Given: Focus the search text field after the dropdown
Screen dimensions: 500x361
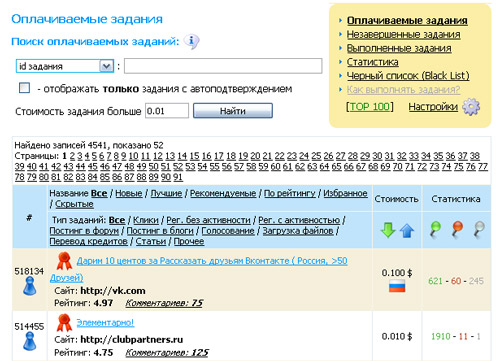Looking at the screenshot, I should click(x=223, y=66).
